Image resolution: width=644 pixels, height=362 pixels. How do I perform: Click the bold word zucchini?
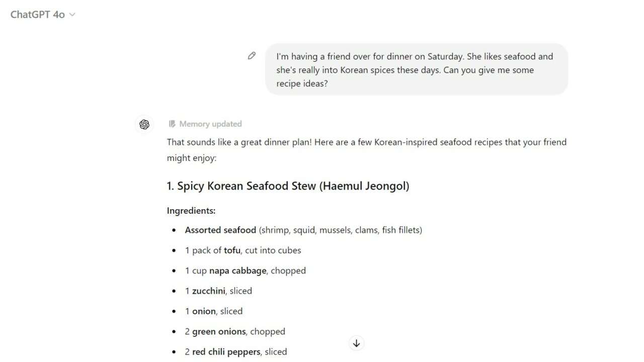coord(208,291)
